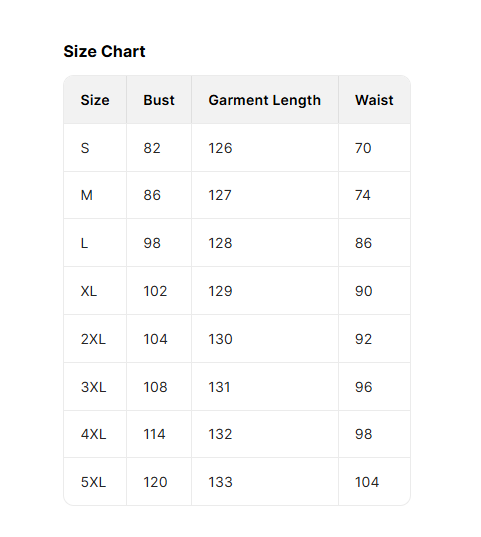Viewport: 481px width, 537px height.
Task: Select the Size column header
Action: tap(95, 100)
